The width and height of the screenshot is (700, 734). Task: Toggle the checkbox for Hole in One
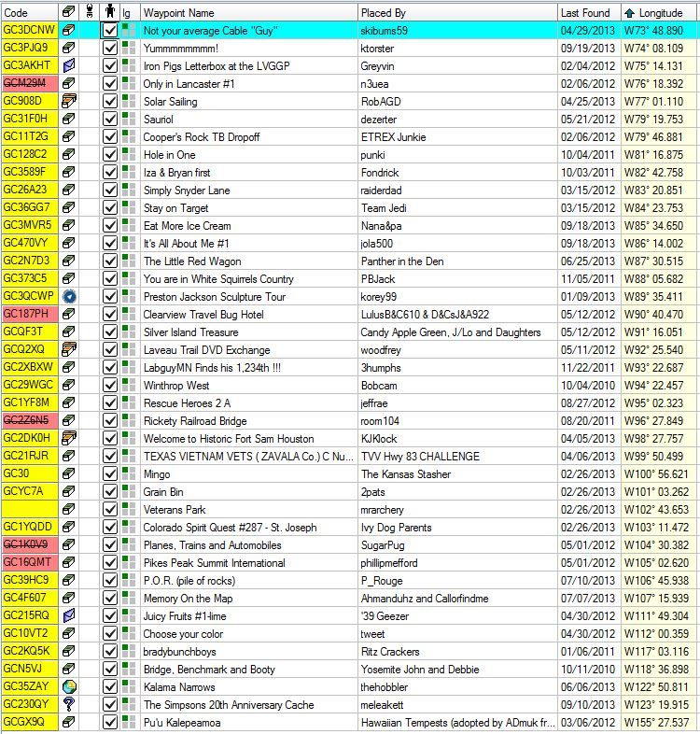tap(110, 155)
